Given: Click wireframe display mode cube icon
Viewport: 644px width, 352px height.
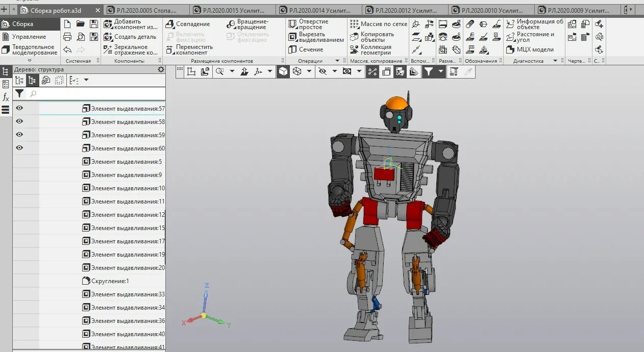Looking at the screenshot, I should tap(296, 72).
